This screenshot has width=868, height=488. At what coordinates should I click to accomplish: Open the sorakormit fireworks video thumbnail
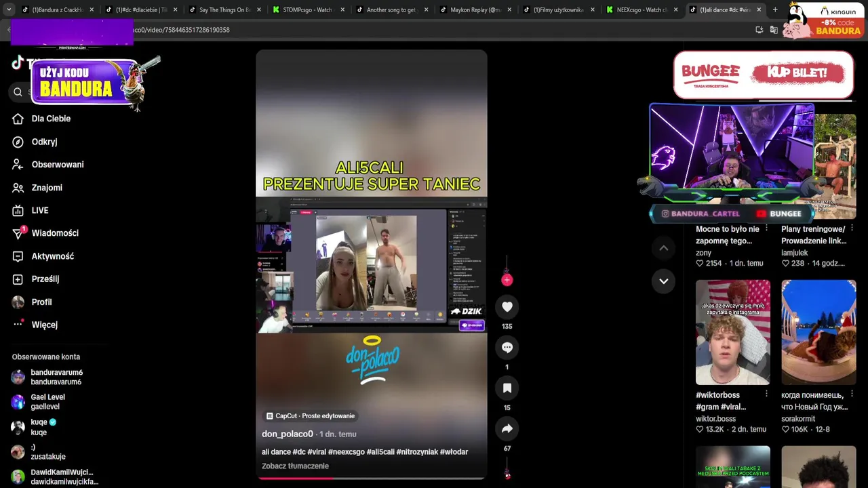[818, 332]
